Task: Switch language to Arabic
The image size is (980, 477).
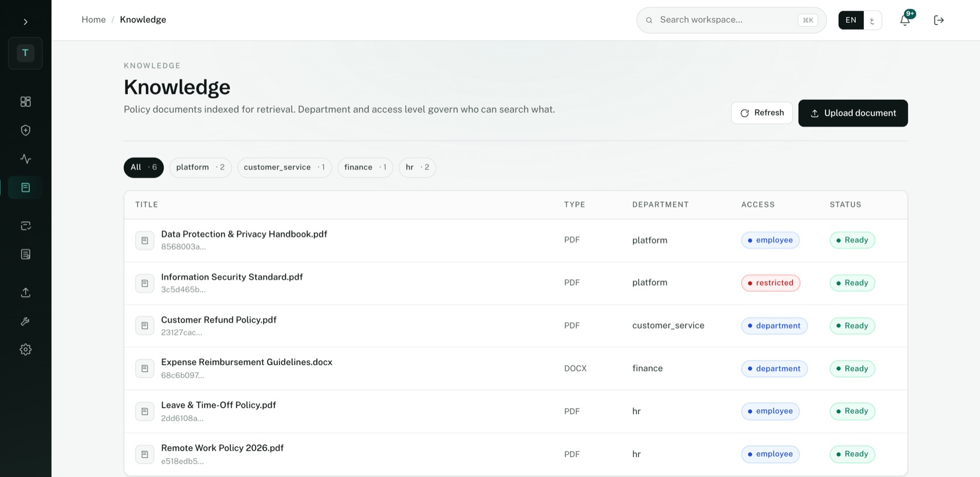Action: click(872, 20)
